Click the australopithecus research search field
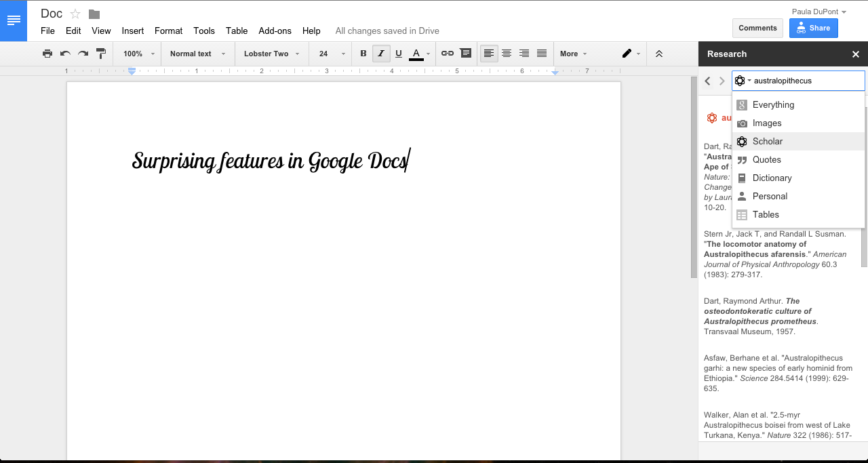This screenshot has width=868, height=463. click(x=807, y=81)
